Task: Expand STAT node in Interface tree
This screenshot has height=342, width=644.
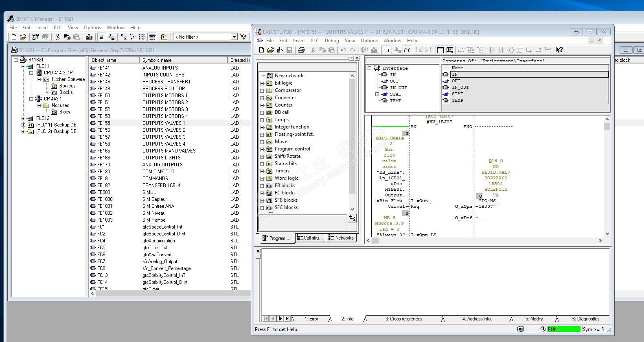Action: click(x=377, y=94)
